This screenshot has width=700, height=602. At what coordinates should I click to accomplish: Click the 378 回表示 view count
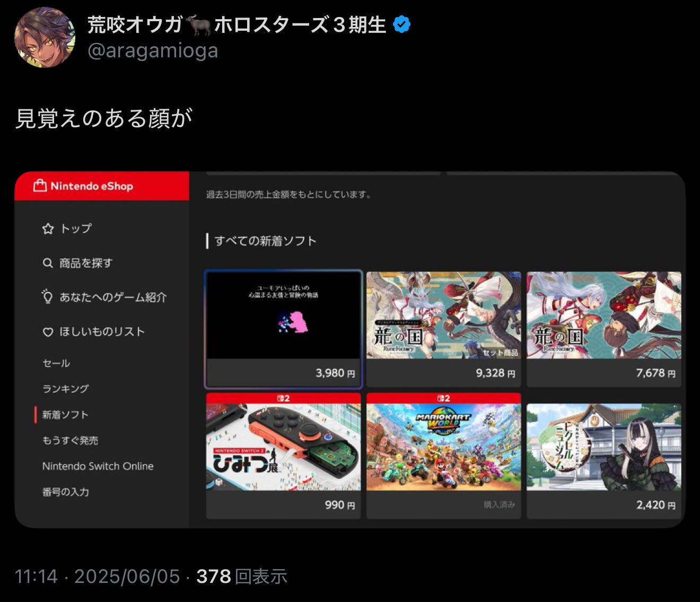click(242, 577)
